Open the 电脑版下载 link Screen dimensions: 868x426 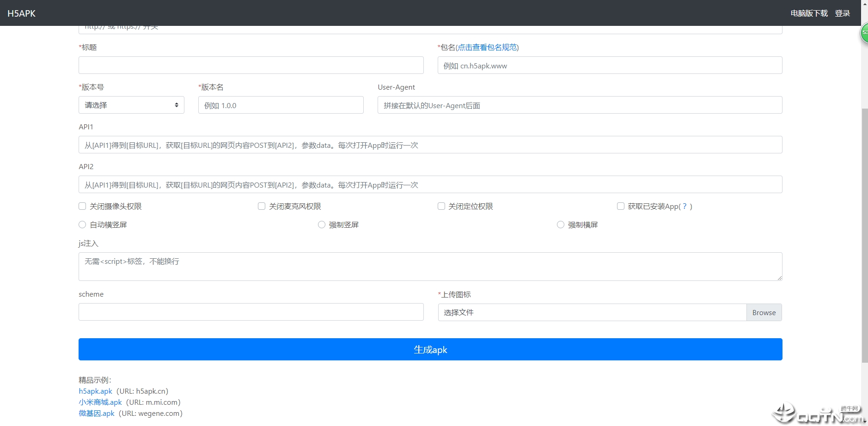(809, 13)
